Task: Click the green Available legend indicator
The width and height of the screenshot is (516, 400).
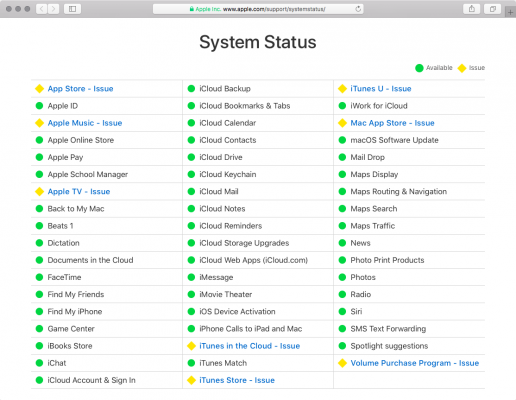Action: click(x=419, y=68)
